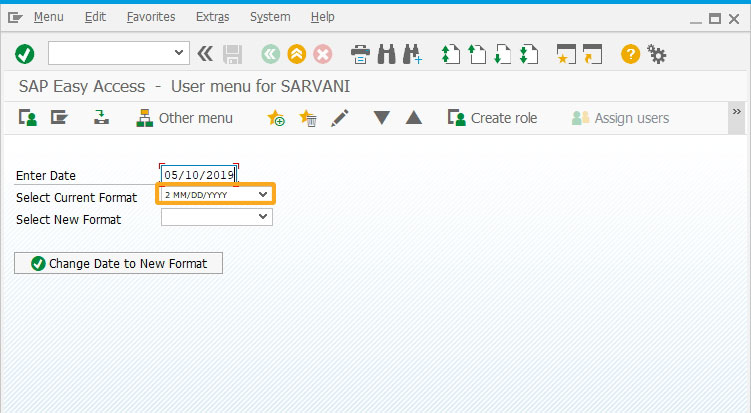Click the Create New Session icon
Screen dimensions: 751x413
tap(566, 54)
